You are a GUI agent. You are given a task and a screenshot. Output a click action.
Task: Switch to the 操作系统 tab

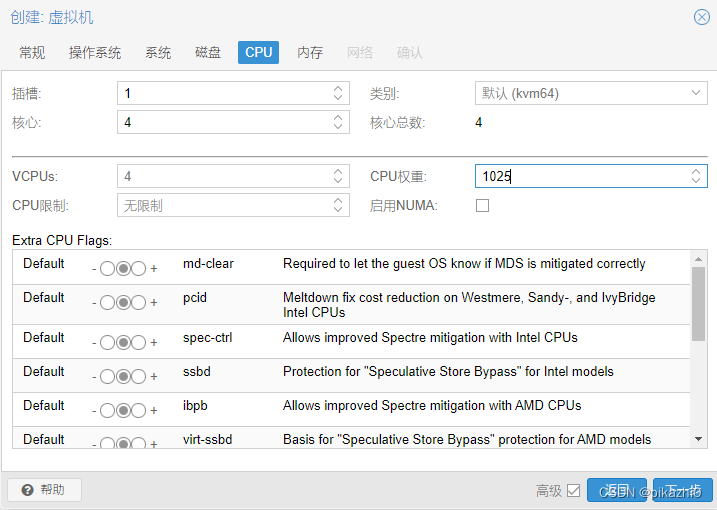click(95, 53)
